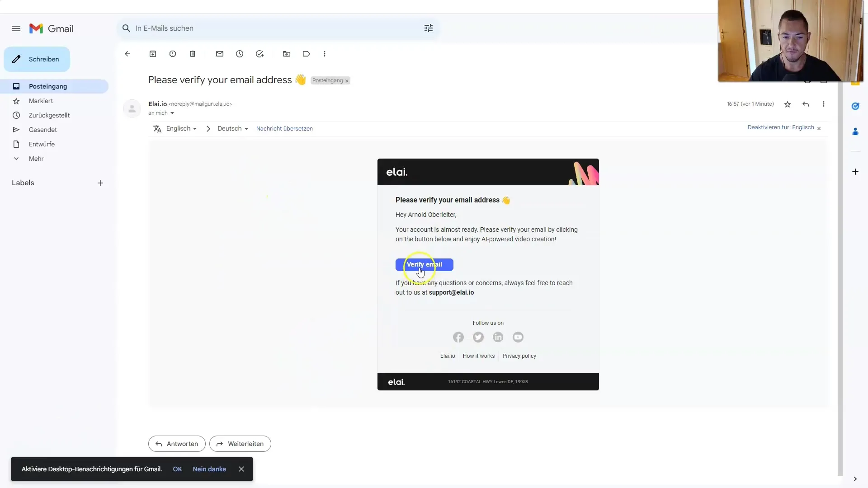Click the support@elai.io link
The image size is (868, 488).
451,292
